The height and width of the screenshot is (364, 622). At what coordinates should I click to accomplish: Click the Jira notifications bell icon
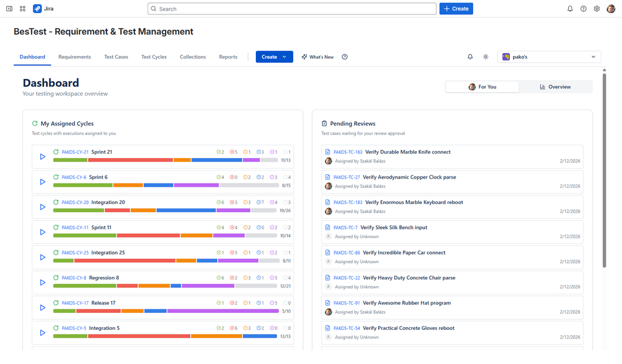coord(570,9)
